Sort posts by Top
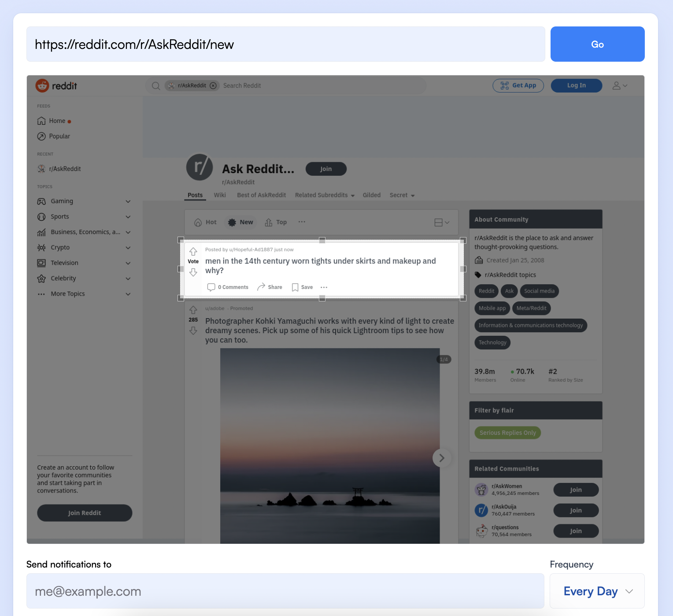This screenshot has height=616, width=673. tap(276, 222)
